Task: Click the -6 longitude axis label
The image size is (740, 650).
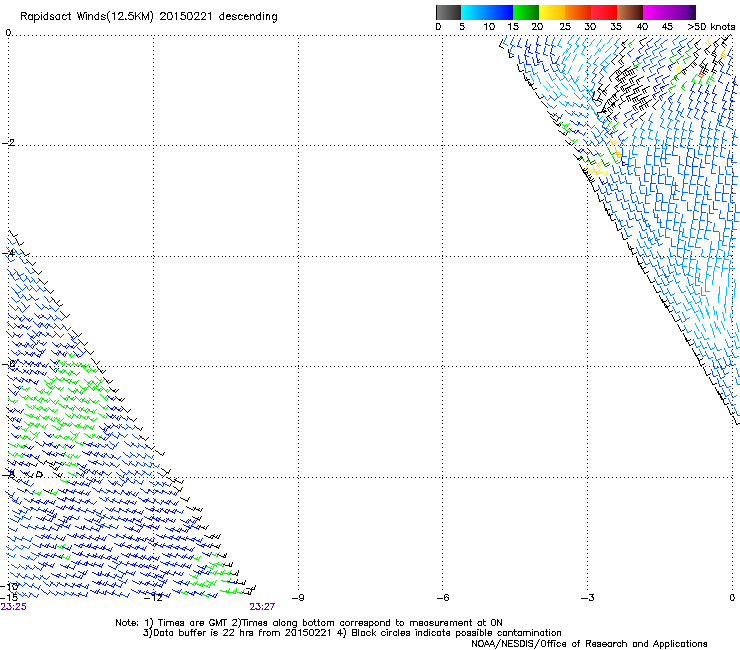Action: click(442, 598)
